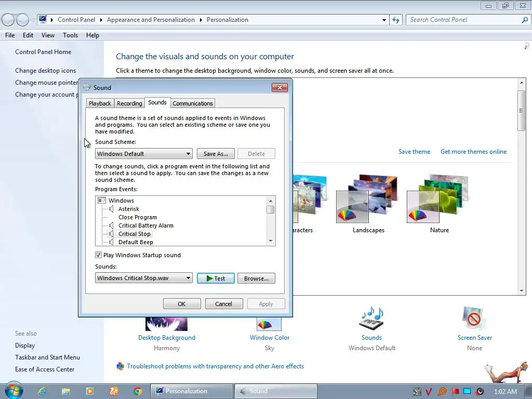Click the speaker icon beside Critical Battery Alarm
Viewport: 532px width, 399px height.
[111, 225]
